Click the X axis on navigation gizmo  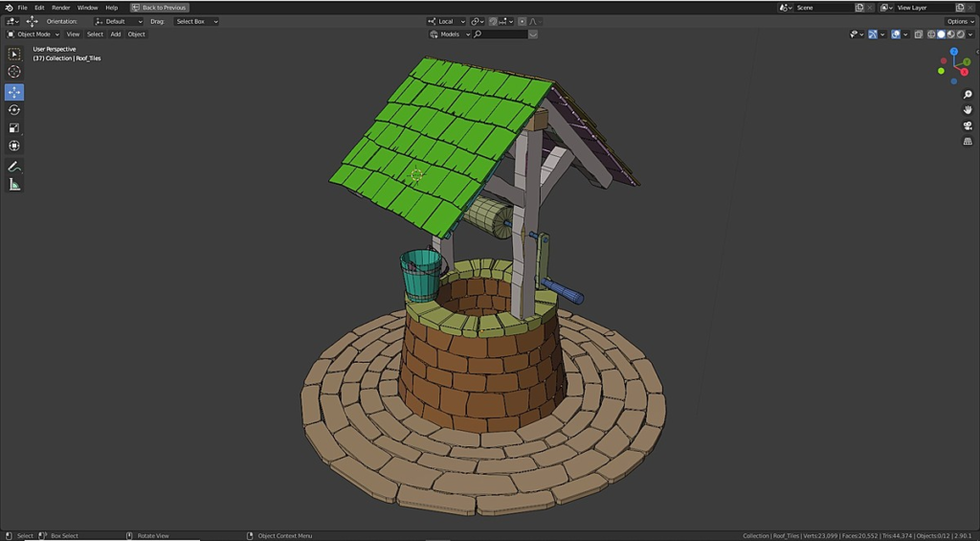[965, 73]
